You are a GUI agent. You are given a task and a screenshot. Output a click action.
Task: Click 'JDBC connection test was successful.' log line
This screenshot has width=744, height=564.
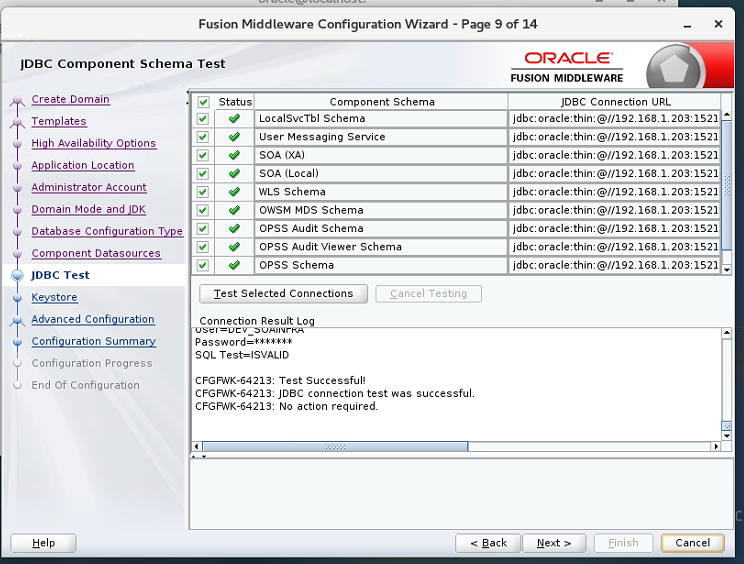(376, 393)
